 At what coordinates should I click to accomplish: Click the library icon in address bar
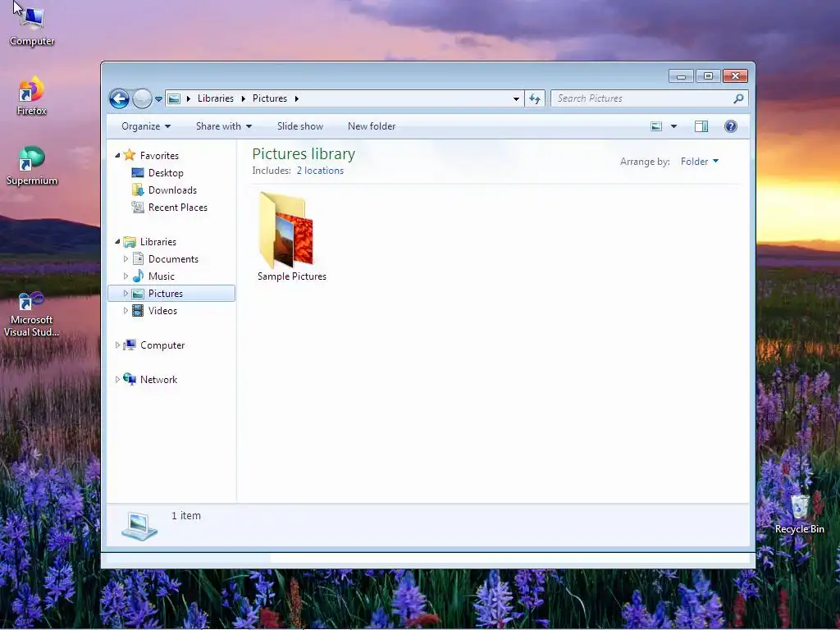click(174, 98)
